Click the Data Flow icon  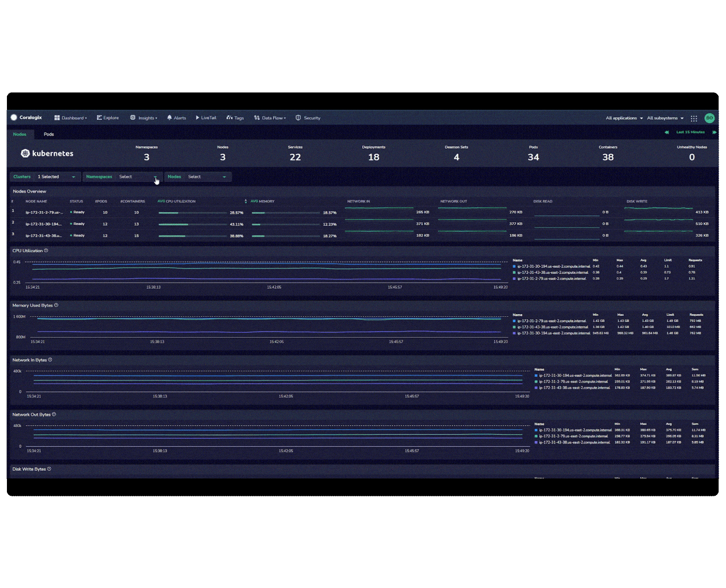click(257, 118)
